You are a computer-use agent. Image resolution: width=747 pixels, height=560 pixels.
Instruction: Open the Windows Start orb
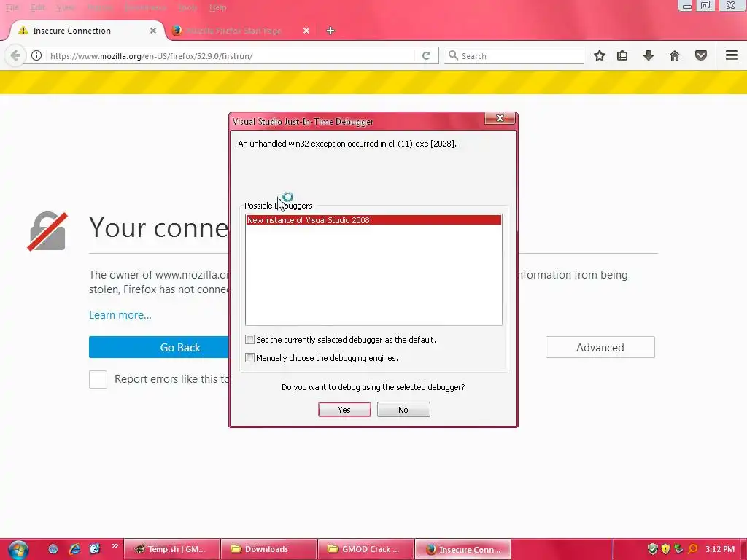(x=18, y=550)
